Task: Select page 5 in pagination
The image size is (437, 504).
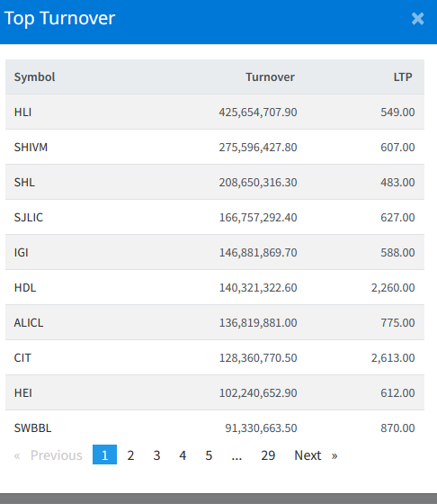Action: click(x=209, y=455)
